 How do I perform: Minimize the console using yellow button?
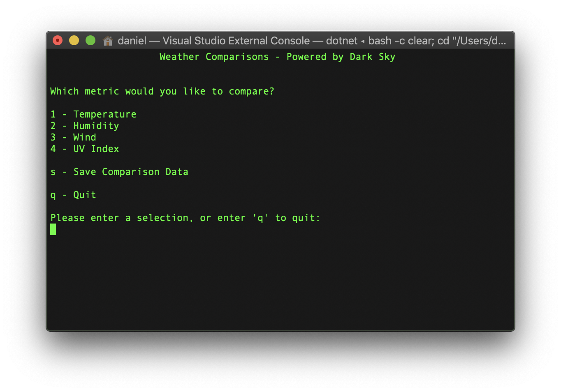tap(74, 40)
